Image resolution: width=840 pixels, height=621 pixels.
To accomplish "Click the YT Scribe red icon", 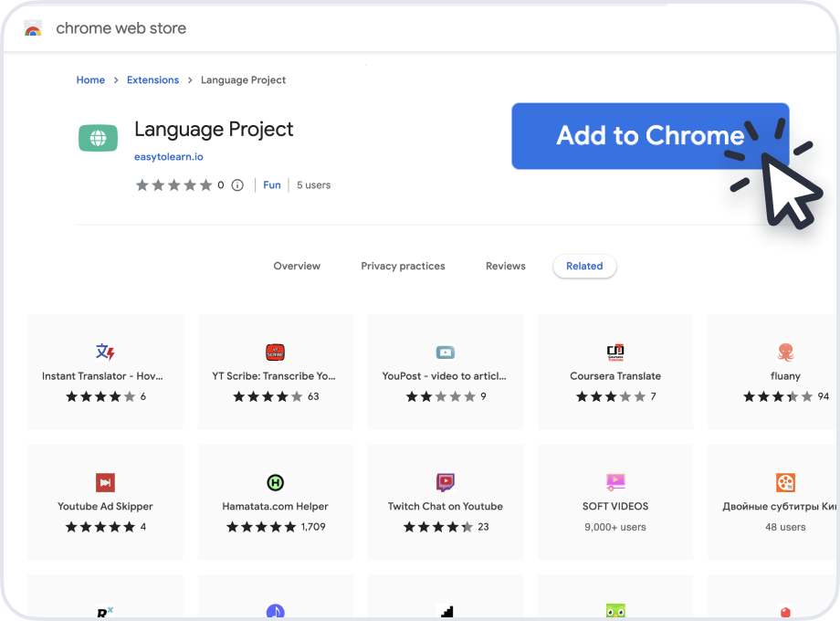I will pos(276,352).
